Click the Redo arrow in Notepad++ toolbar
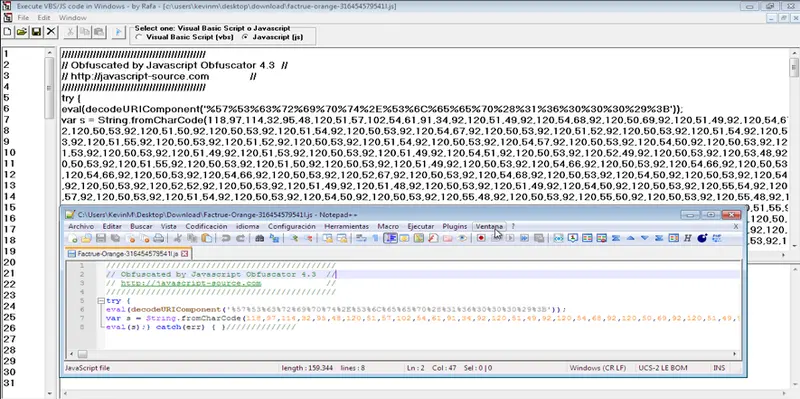Viewport: 800px width, 399px height. (x=240, y=238)
